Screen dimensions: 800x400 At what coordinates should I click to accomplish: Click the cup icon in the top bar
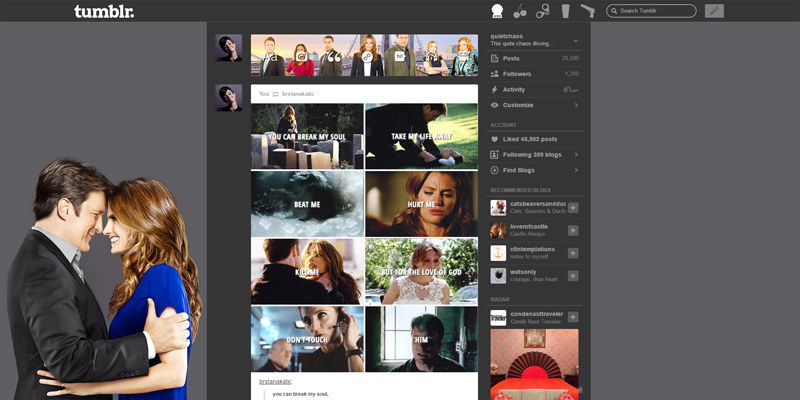565,11
